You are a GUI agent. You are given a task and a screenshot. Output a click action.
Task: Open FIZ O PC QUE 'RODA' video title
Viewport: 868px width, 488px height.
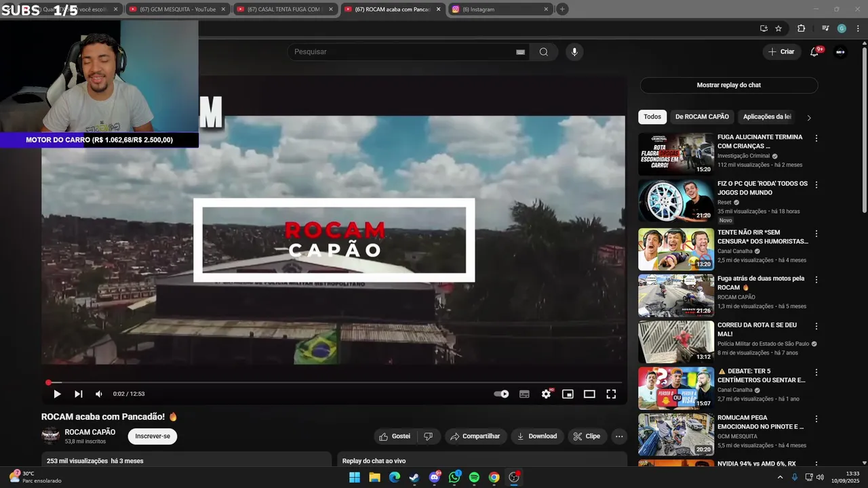coord(763,188)
